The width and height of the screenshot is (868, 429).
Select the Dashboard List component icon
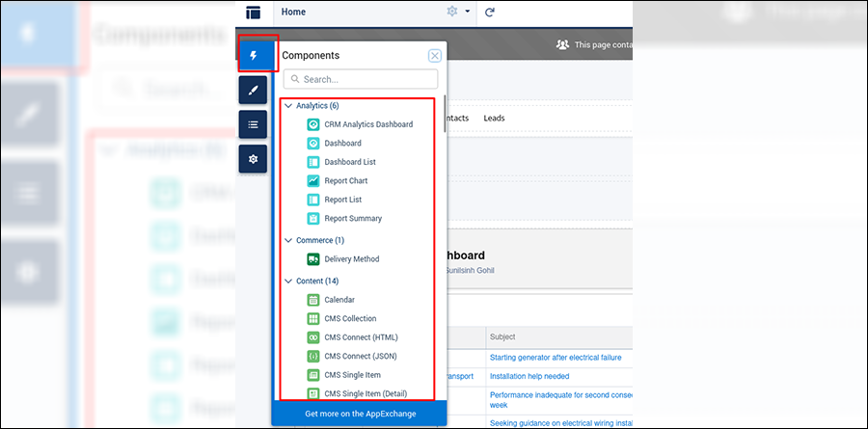tap(313, 162)
